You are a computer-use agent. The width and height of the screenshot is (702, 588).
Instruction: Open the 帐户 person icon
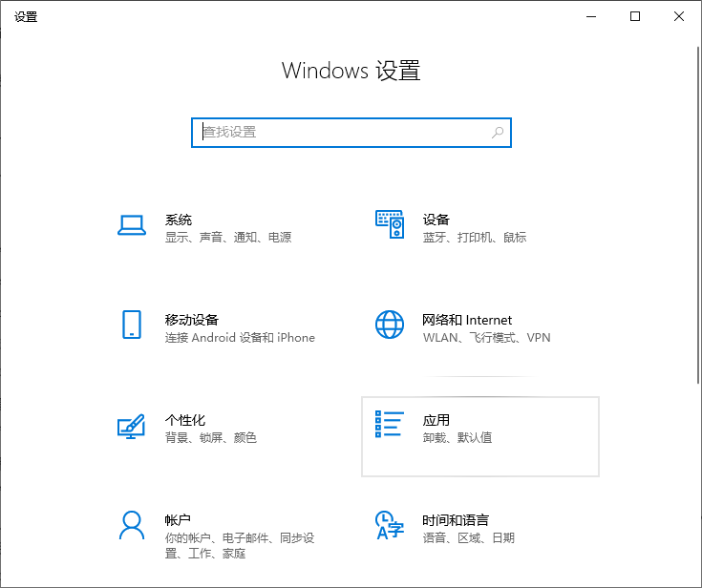point(132,525)
